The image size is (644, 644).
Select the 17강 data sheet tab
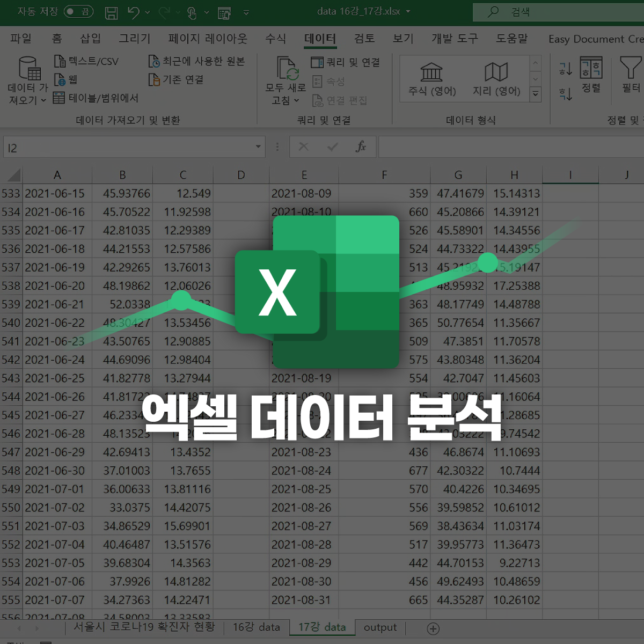(323, 627)
